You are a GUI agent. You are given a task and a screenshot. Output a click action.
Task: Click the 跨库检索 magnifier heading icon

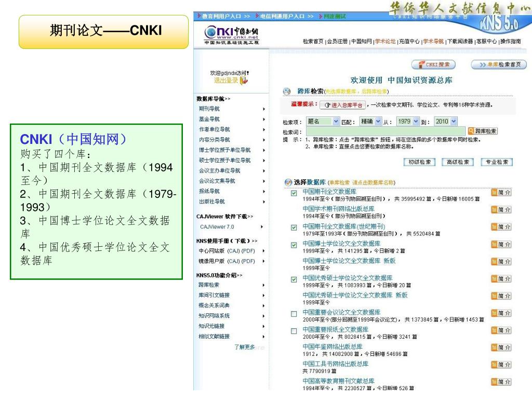[x=287, y=91]
